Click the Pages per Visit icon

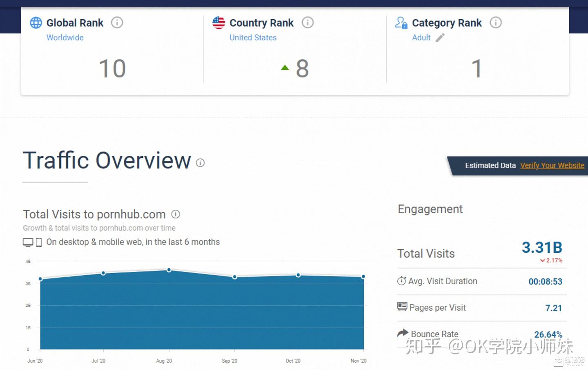click(402, 307)
